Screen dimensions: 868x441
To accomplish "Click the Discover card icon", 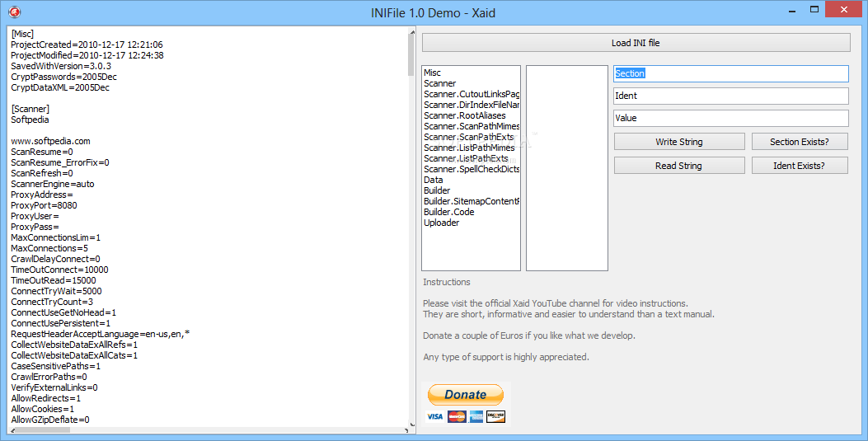I will coord(496,416).
